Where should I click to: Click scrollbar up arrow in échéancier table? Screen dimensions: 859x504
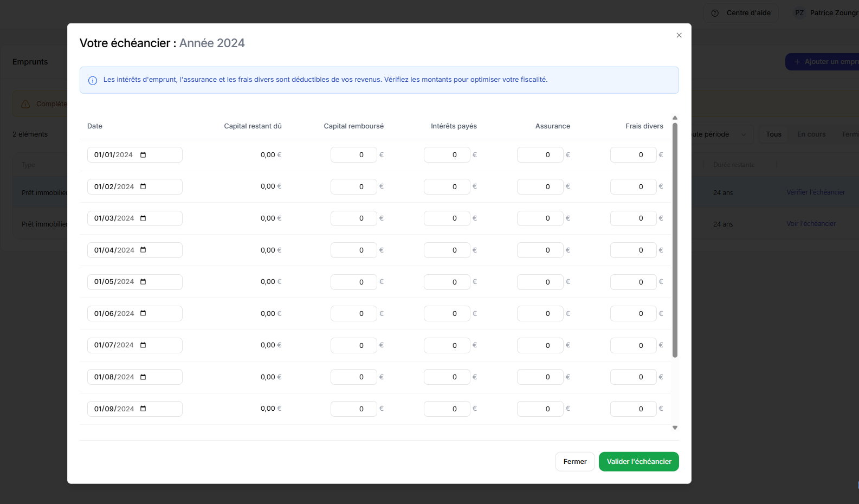coord(675,118)
